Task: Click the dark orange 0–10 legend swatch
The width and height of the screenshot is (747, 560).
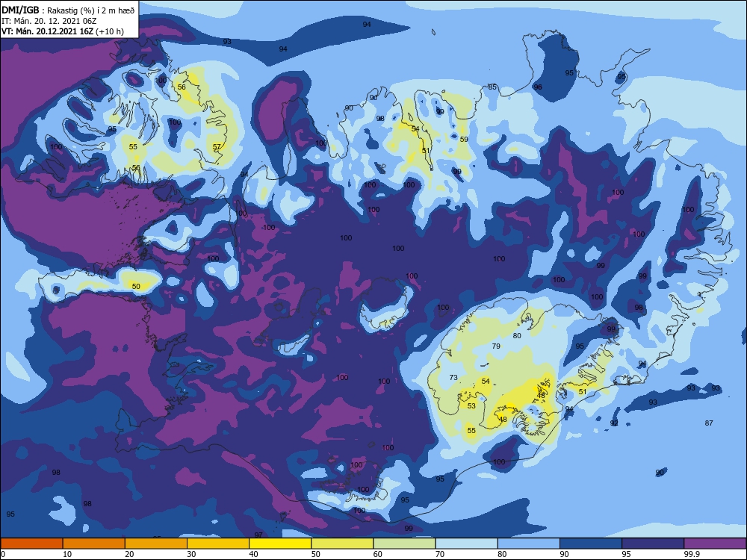Action: (x=31, y=544)
